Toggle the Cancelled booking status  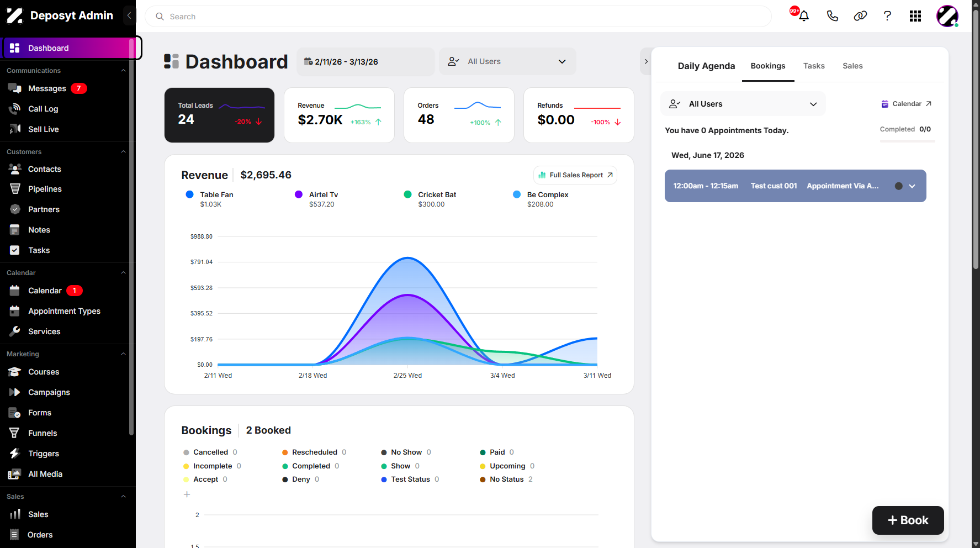tap(210, 452)
